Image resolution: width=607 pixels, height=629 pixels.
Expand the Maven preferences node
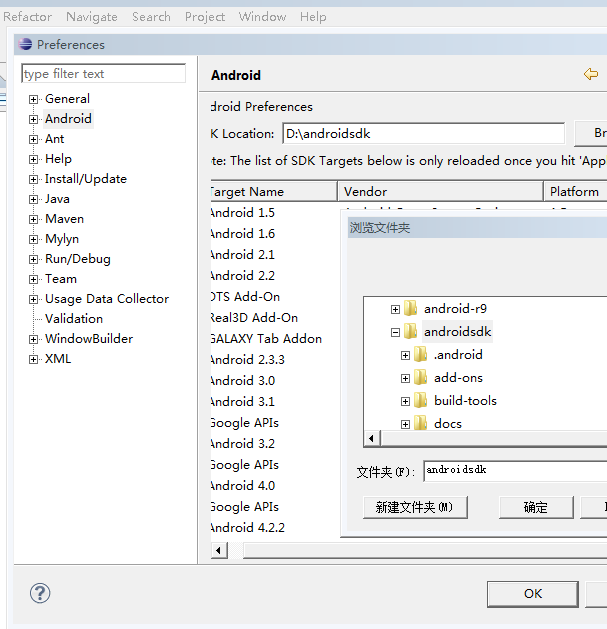[x=33, y=219]
